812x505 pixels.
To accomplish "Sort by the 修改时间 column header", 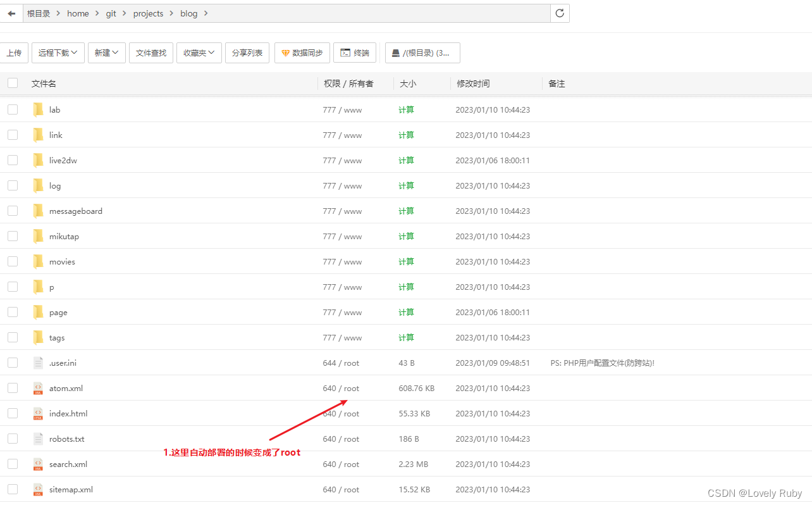I will (x=473, y=84).
